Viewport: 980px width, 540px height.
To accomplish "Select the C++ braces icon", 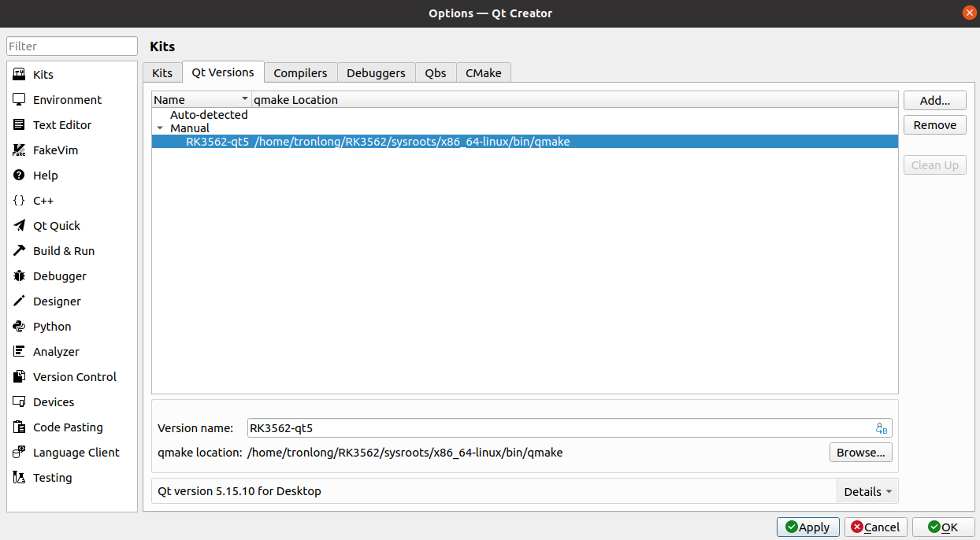I will (x=20, y=201).
